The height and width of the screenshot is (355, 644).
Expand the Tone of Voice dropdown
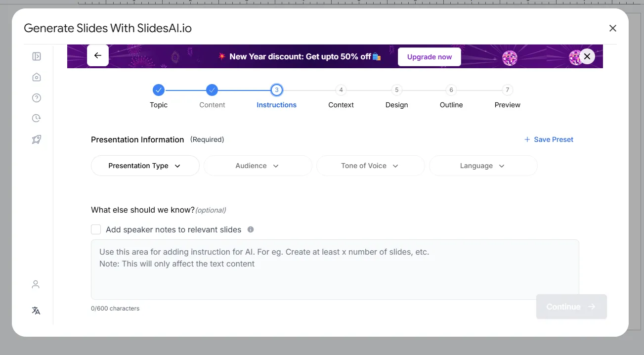pyautogui.click(x=370, y=166)
